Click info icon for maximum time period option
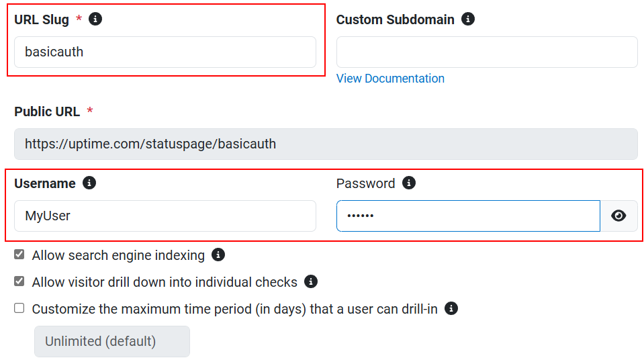Image resolution: width=644 pixels, height=362 pixels. [451, 308]
